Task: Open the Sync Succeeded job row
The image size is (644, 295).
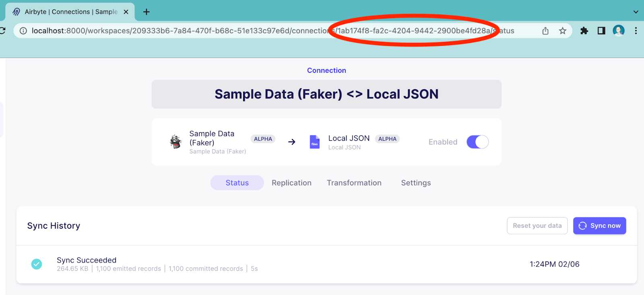Action: [326, 264]
